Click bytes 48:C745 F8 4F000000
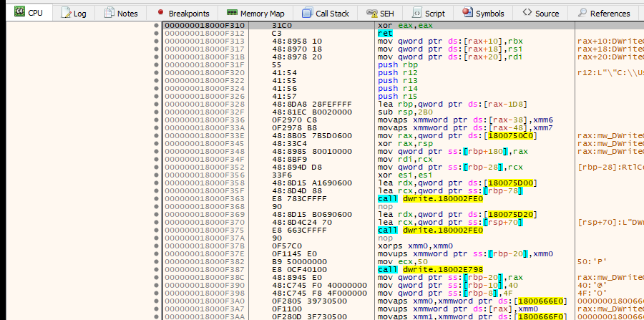The width and height of the screenshot is (644, 320). (x=319, y=294)
